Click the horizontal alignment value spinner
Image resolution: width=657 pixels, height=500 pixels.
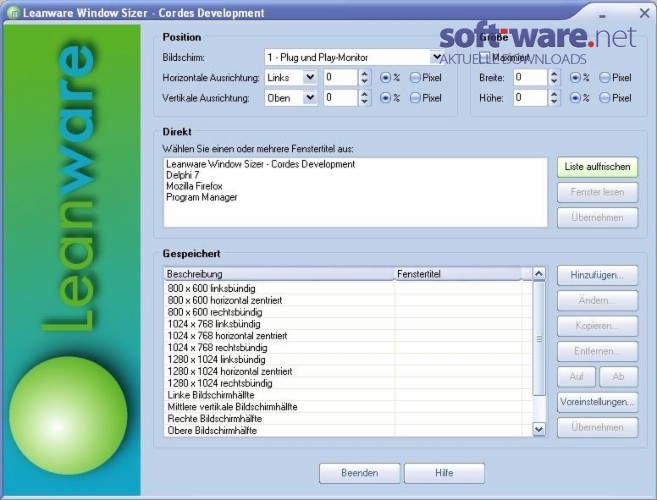pos(365,77)
